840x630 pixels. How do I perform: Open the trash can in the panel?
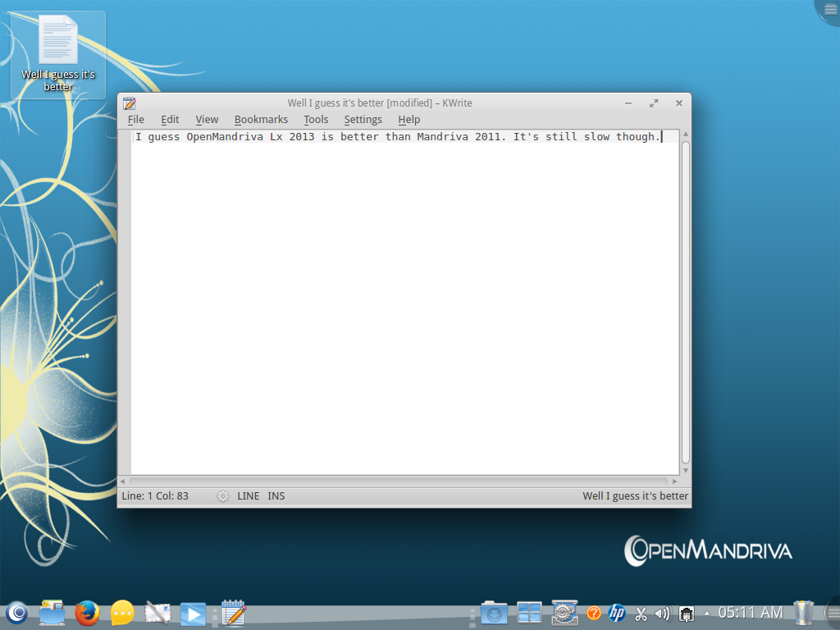click(803, 613)
